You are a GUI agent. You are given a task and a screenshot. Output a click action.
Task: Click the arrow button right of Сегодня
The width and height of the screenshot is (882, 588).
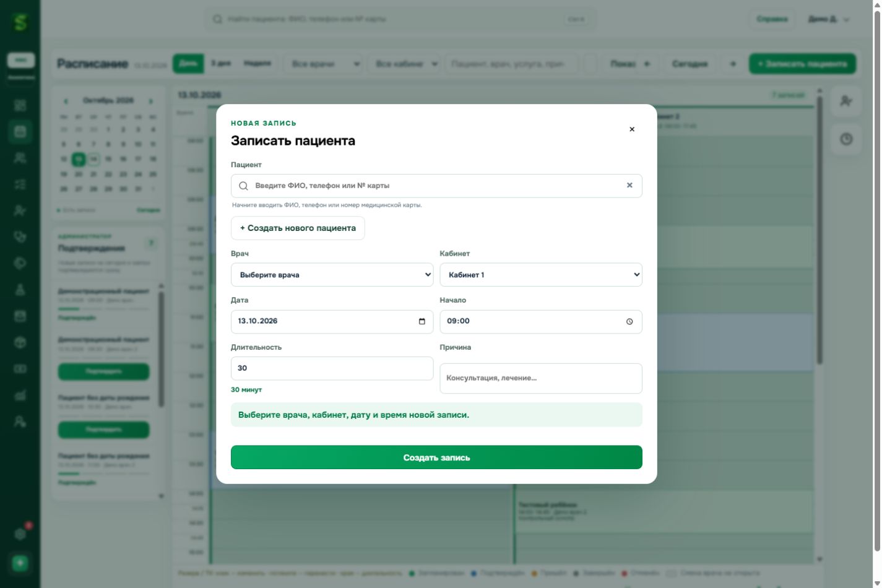point(733,64)
